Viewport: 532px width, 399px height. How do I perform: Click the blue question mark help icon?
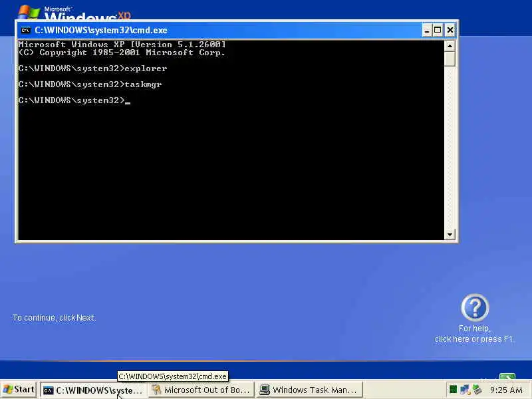(475, 307)
